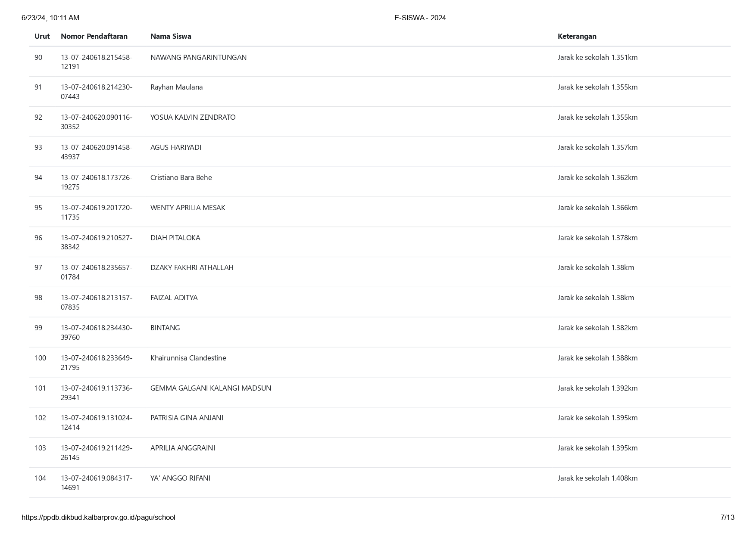Click registration number 13-07-240619.084317-14691
This screenshot has width=756, height=534.
coord(97,483)
